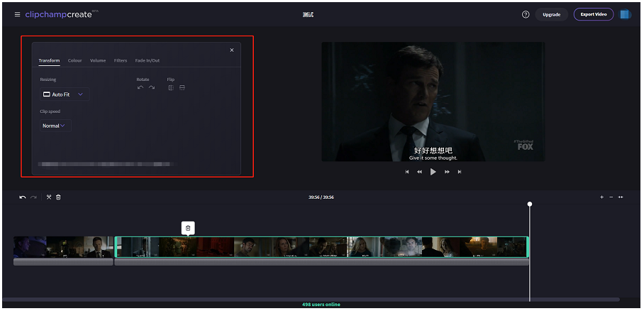This screenshot has width=644, height=311.
Task: Click the Export Video button
Action: 594,14
